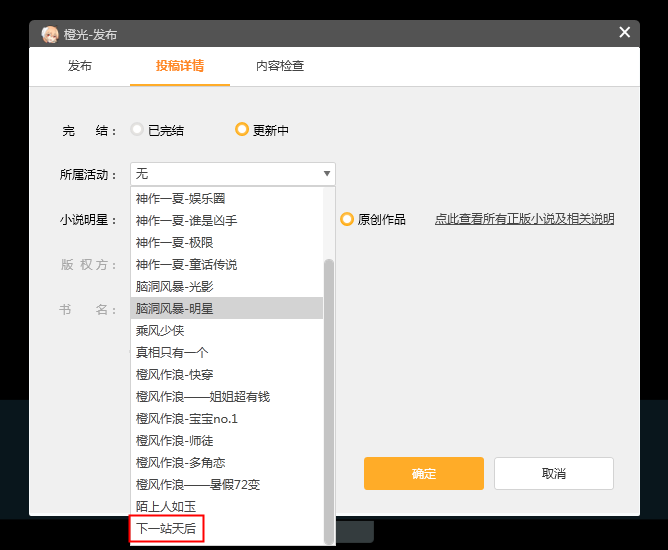Image resolution: width=668 pixels, height=550 pixels.
Task: Click the 确定 button
Action: [423, 473]
